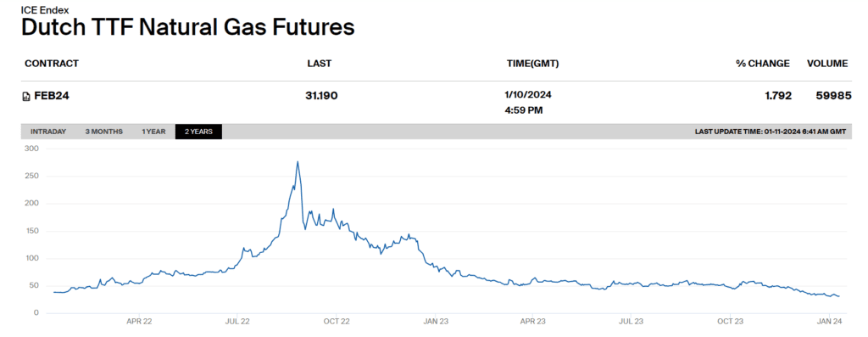The width and height of the screenshot is (868, 337).
Task: Select the 3 MONTHS chart range
Action: coord(104,132)
